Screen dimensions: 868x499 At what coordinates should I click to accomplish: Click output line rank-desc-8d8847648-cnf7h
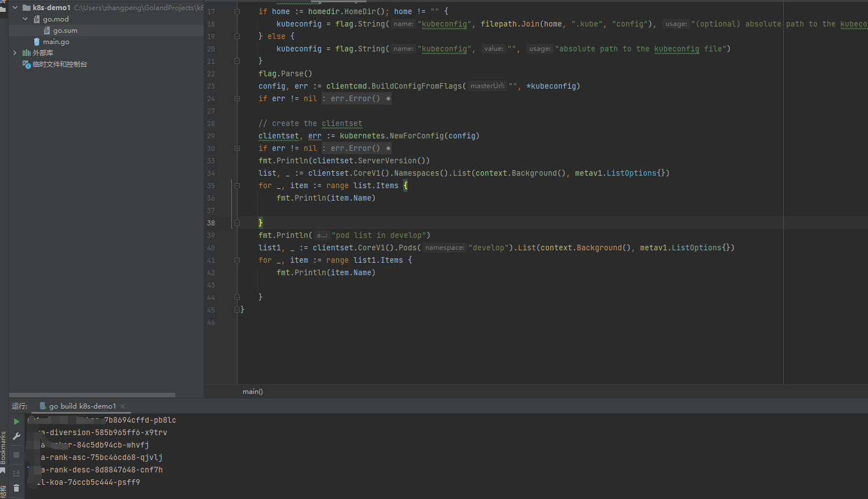102,470
